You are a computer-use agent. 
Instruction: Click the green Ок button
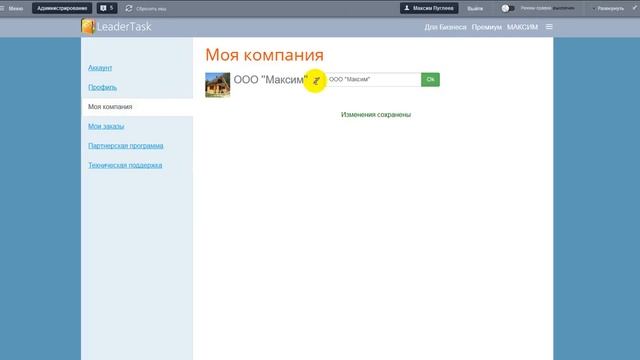[430, 80]
